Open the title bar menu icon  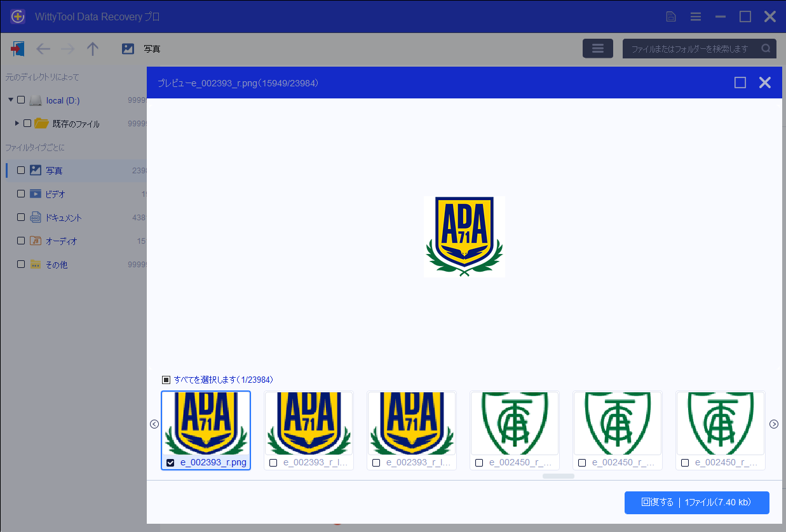click(696, 17)
